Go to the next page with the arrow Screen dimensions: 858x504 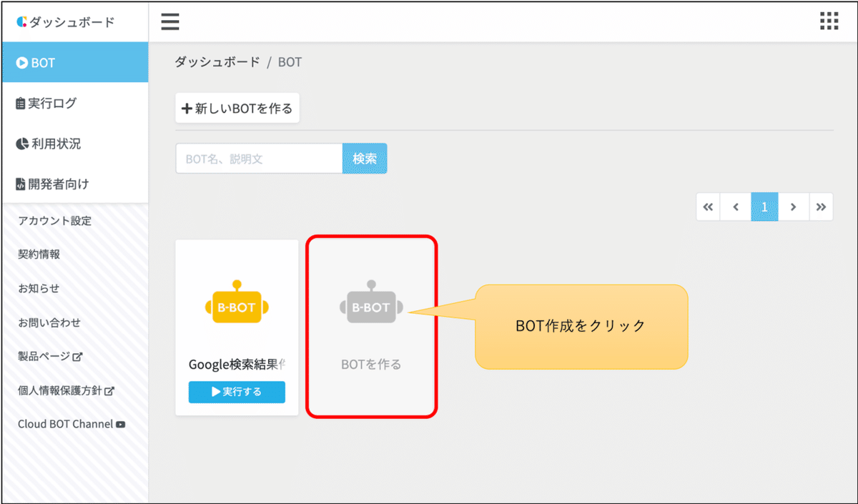coord(793,207)
